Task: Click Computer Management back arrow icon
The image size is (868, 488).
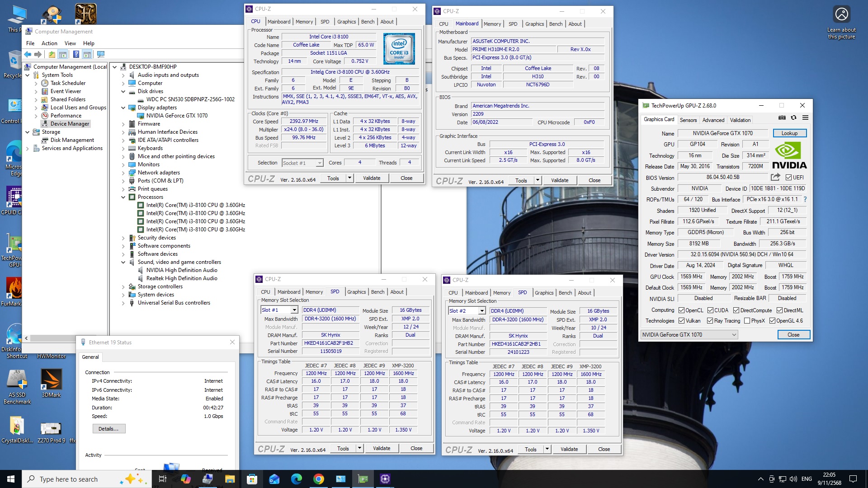Action: pos(28,55)
